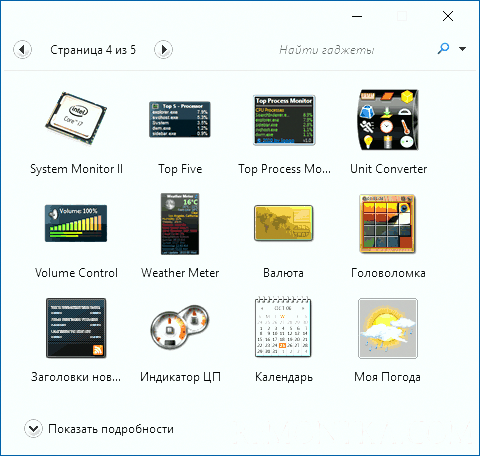The height and width of the screenshot is (456, 480).
Task: Click the magnifier search icon
Action: (443, 49)
